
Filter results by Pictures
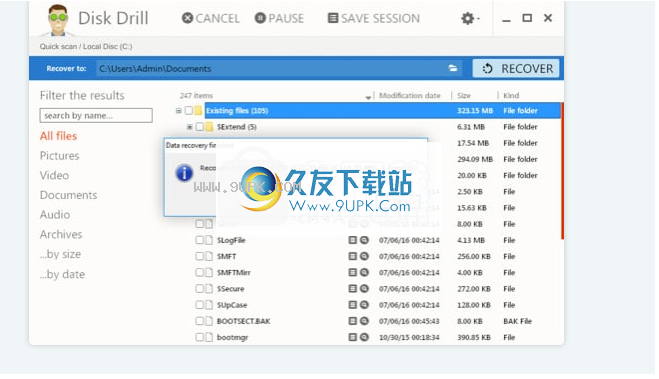coord(59,156)
